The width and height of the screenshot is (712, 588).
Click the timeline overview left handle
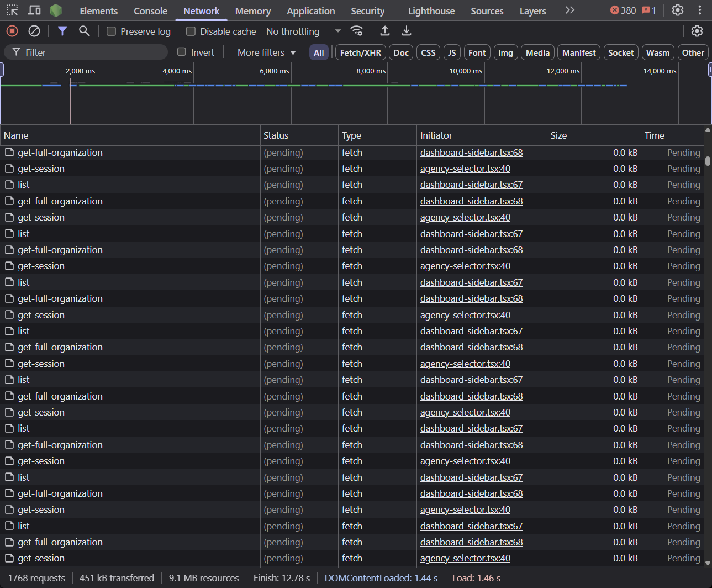pyautogui.click(x=2, y=70)
